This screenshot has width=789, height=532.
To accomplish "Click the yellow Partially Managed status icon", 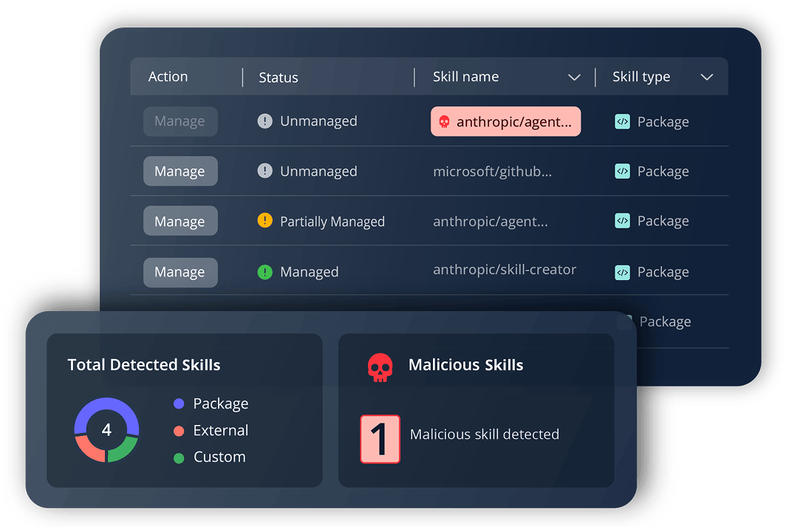I will point(264,220).
